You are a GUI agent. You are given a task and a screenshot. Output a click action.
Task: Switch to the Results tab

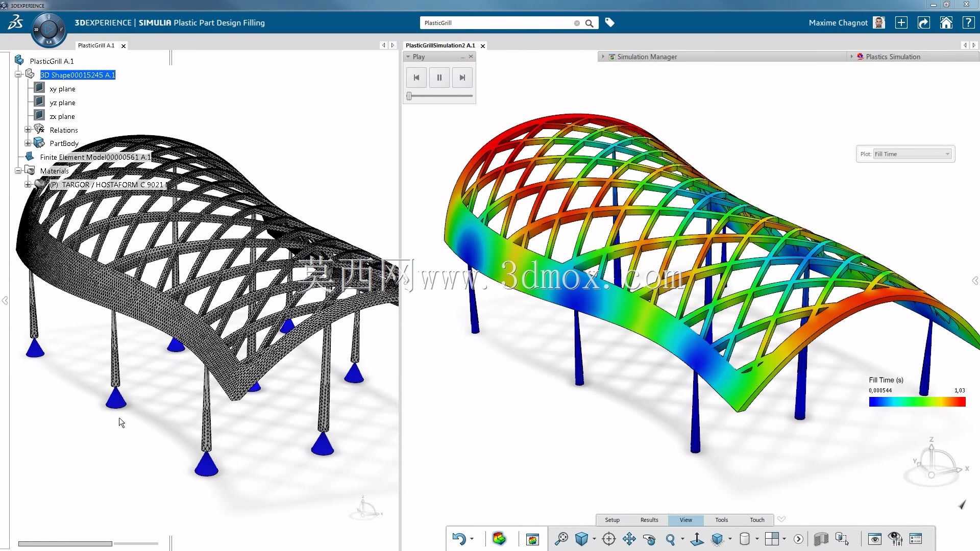[x=649, y=520]
